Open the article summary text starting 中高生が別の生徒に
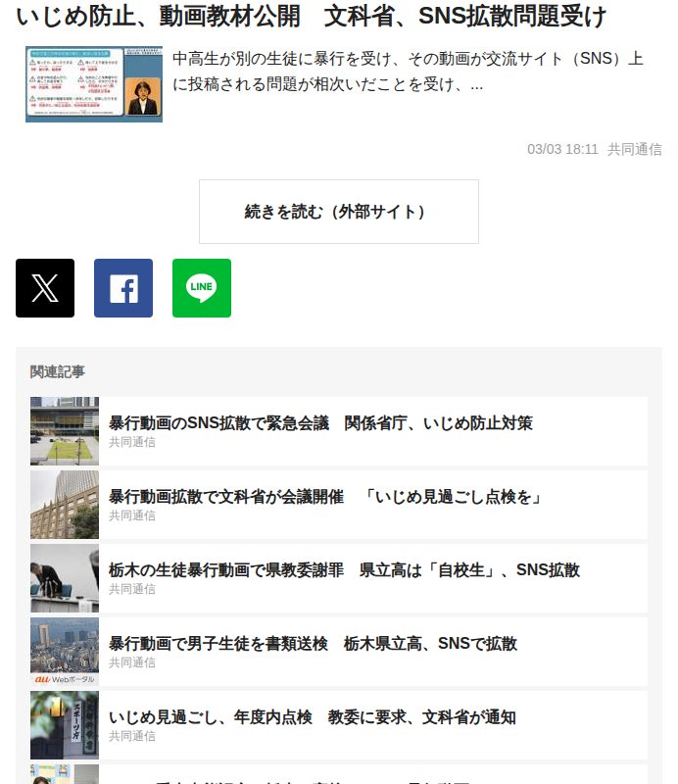 [x=408, y=72]
